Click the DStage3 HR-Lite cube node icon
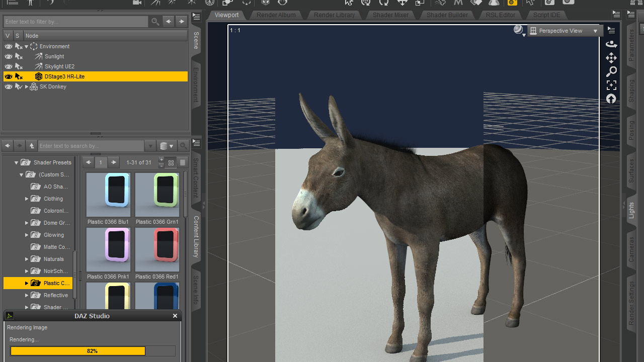 (x=39, y=76)
